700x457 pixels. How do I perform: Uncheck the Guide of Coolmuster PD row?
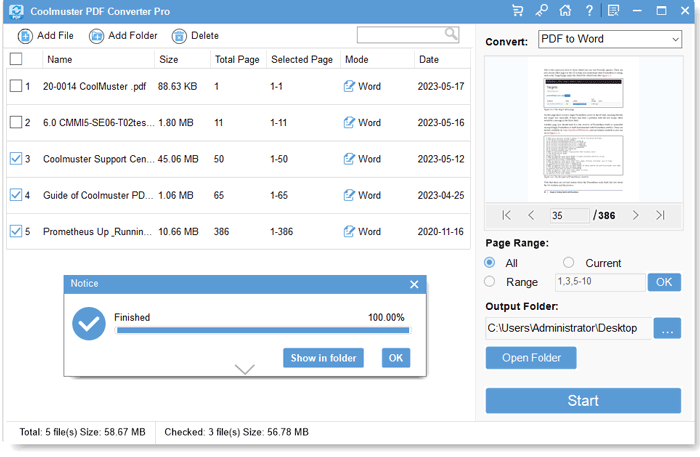pyautogui.click(x=16, y=195)
